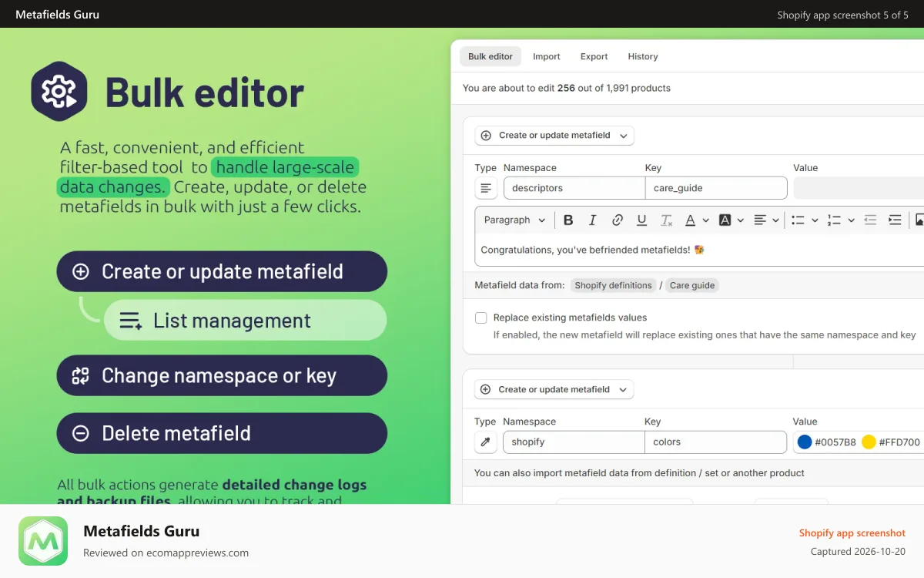Image resolution: width=924 pixels, height=578 pixels.
Task: Click the #FFD700 hex value text
Action: (x=899, y=442)
